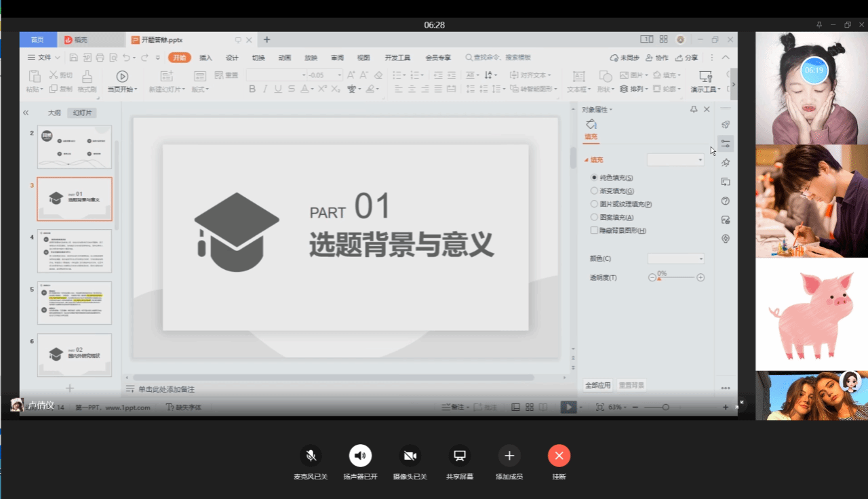The width and height of the screenshot is (868, 499).
Task: Click the Apply to all (全部应用) button
Action: click(598, 385)
